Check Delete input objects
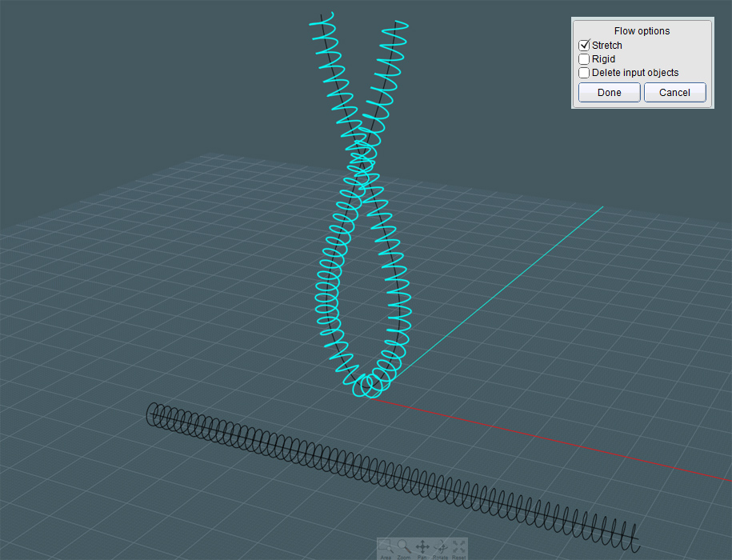This screenshot has height=560, width=732. 584,73
